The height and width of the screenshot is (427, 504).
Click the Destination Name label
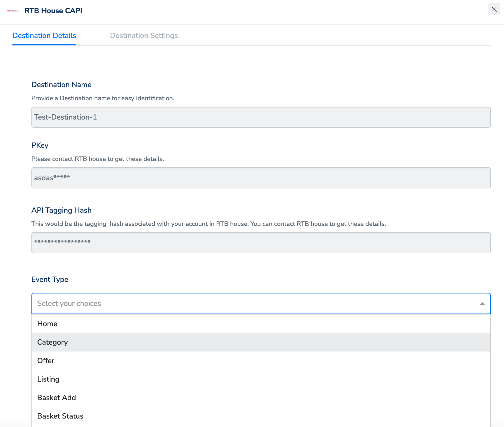point(61,85)
